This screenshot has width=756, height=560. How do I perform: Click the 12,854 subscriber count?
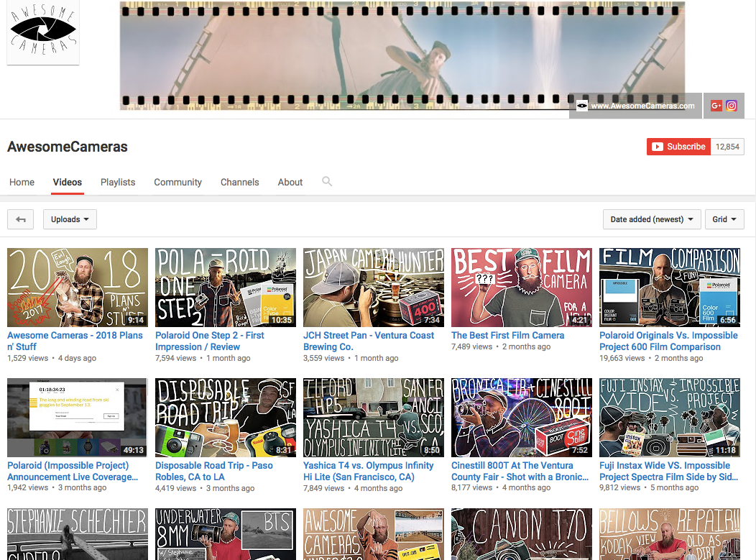point(727,147)
